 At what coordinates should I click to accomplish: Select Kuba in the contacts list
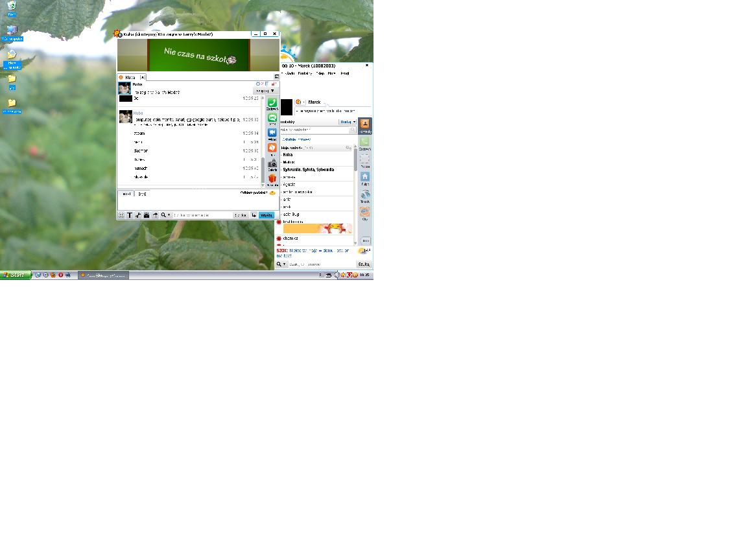[x=288, y=155]
